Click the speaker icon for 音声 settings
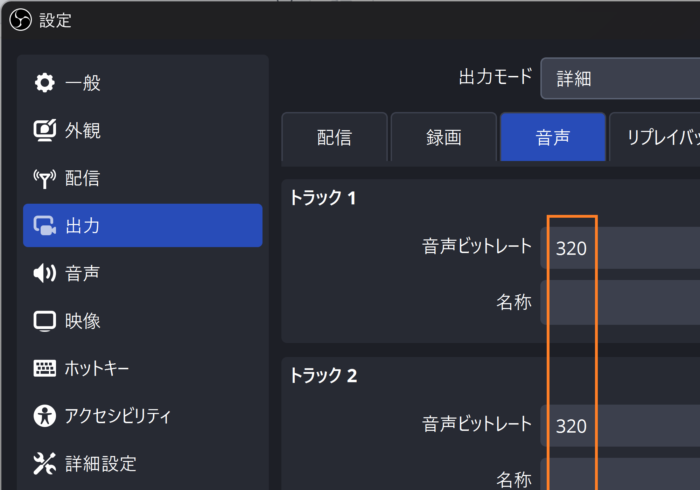Screen dimensions: 700x490 coord(45,273)
